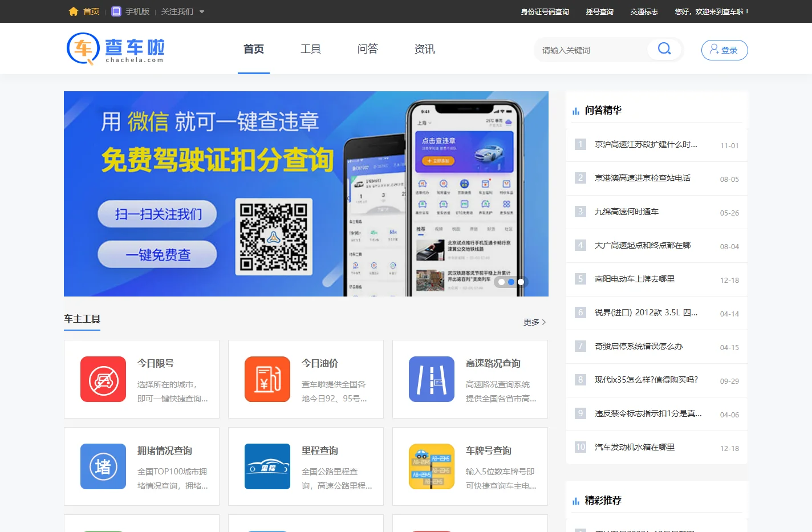Open 汽车发动机水箱在哪里 question
Screen dimensions: 812x532
click(635, 447)
